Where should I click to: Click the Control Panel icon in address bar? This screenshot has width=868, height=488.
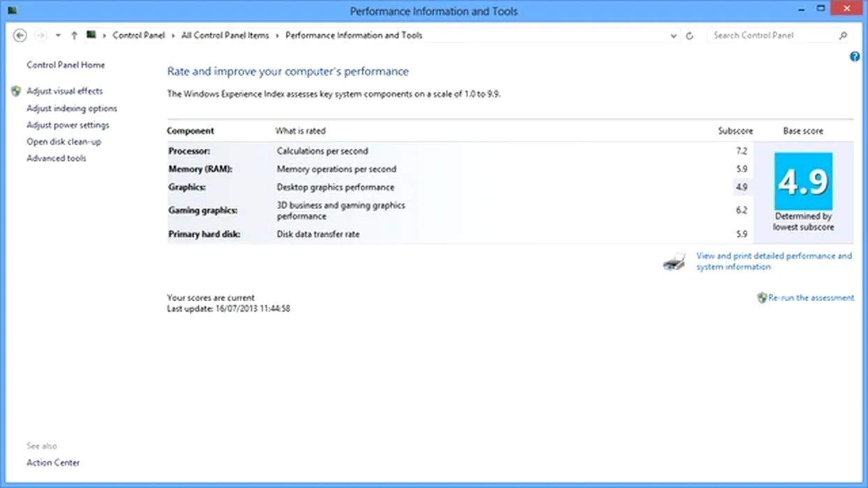click(x=91, y=35)
